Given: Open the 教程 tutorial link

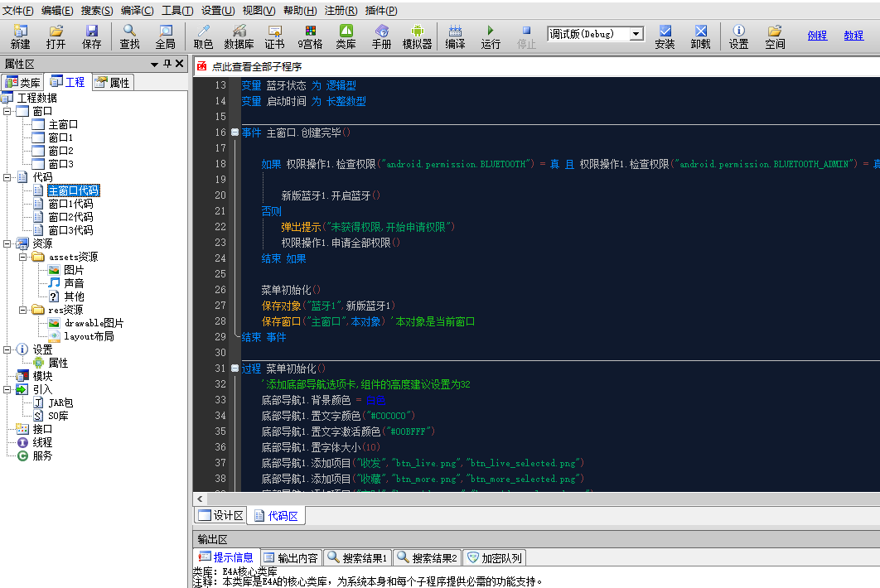Looking at the screenshot, I should (x=853, y=36).
